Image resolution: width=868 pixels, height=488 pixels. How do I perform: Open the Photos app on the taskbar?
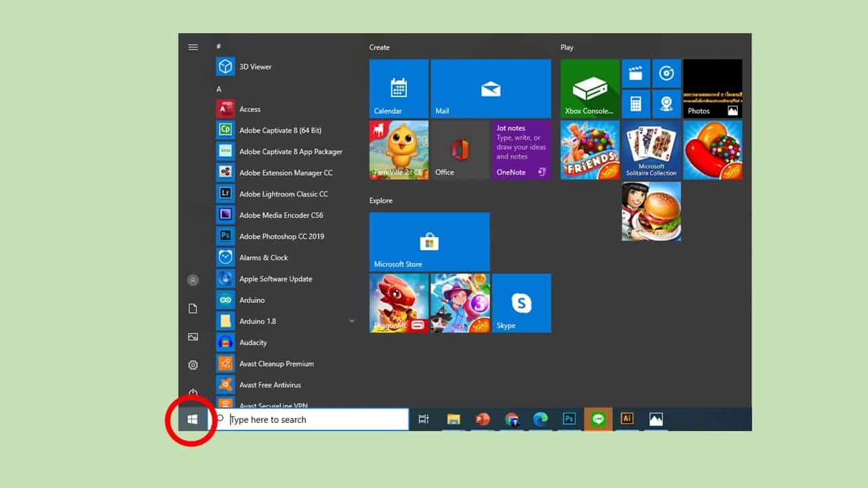click(x=656, y=420)
